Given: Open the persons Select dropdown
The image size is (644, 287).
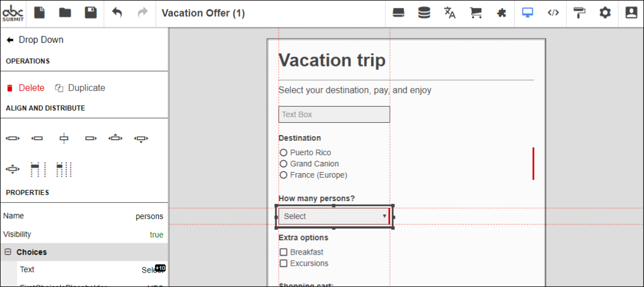Looking at the screenshot, I should point(334,216).
